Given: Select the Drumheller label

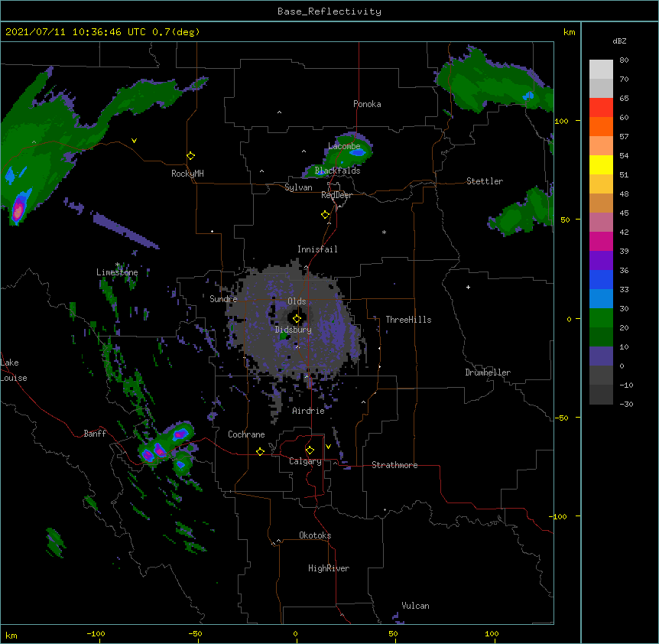Looking at the screenshot, I should pyautogui.click(x=488, y=372).
